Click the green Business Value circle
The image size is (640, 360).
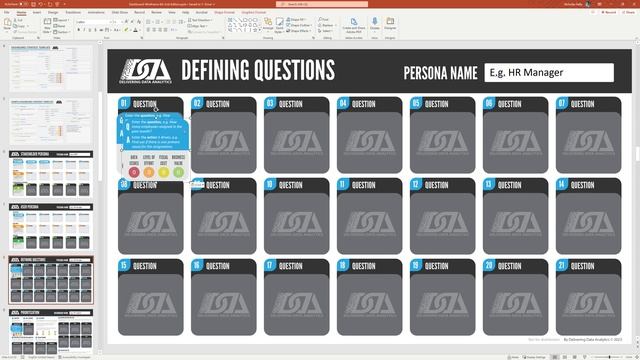[178, 172]
